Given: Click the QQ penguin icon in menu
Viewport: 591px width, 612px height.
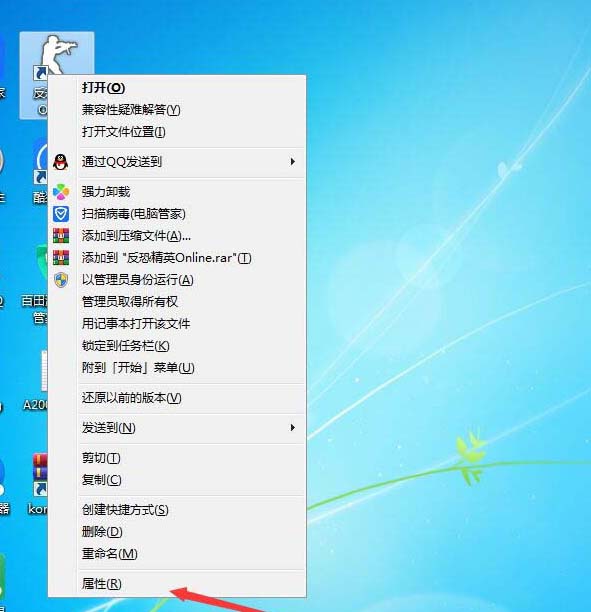Looking at the screenshot, I should [61, 162].
